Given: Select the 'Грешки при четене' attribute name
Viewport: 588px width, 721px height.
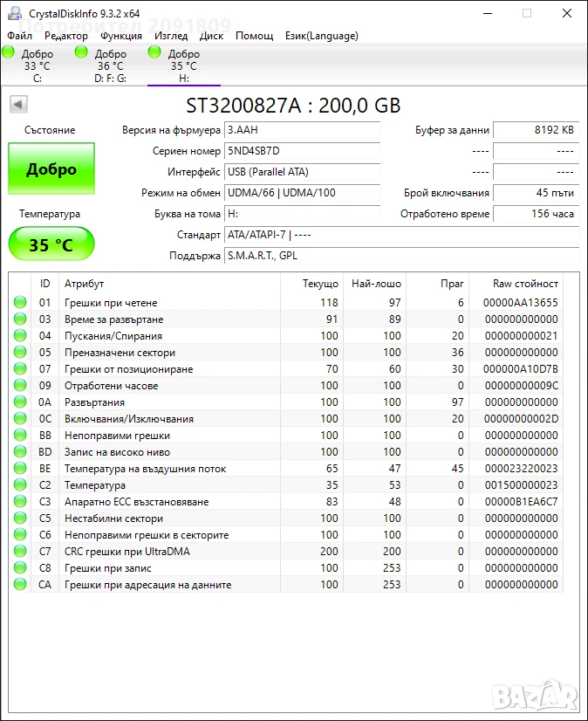Looking at the screenshot, I should click(x=111, y=303).
